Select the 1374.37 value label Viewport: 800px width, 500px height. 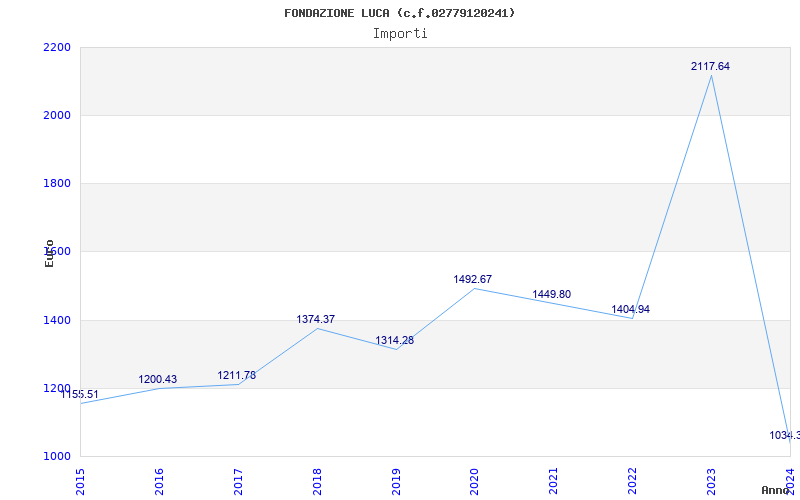[315, 319]
